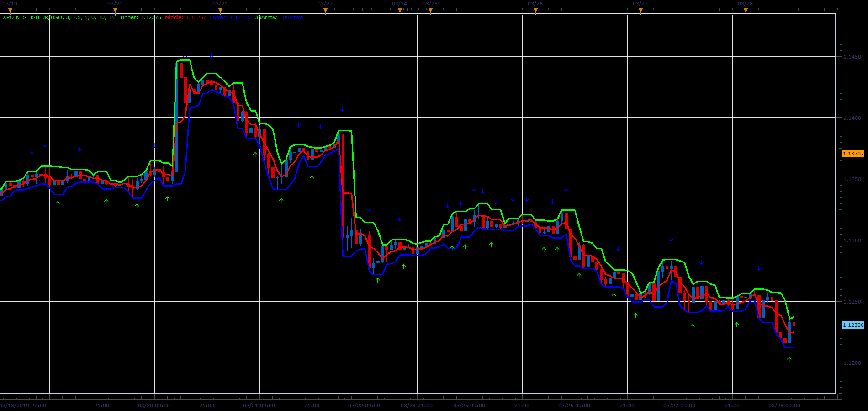Click the green Upper: 1.12375 legend value
The image size is (868, 411).
click(141, 17)
